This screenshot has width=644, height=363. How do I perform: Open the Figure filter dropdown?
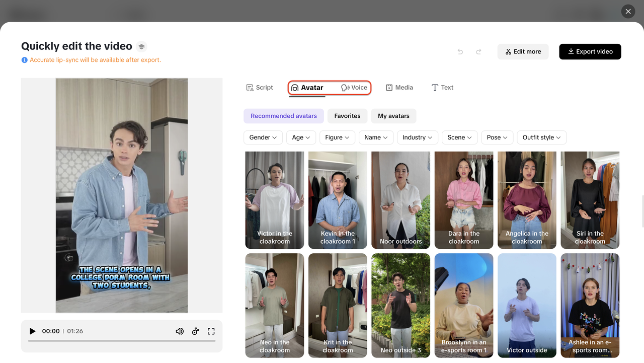pyautogui.click(x=337, y=137)
